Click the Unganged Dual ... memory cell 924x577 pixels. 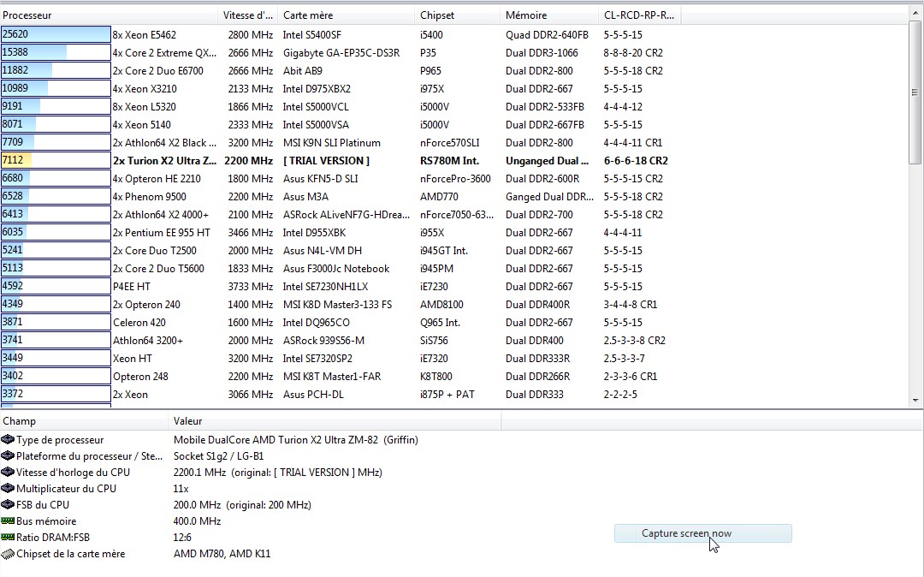(x=547, y=161)
